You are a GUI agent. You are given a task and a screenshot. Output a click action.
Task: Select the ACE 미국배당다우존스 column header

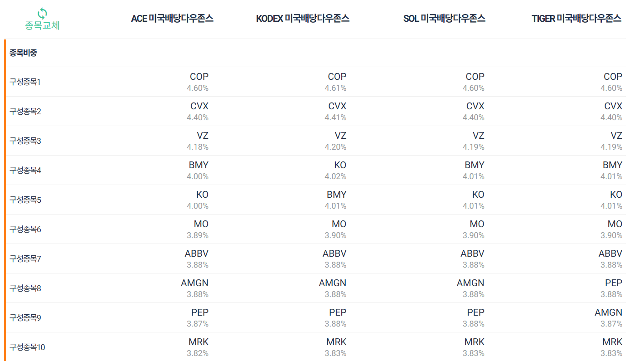tap(173, 19)
